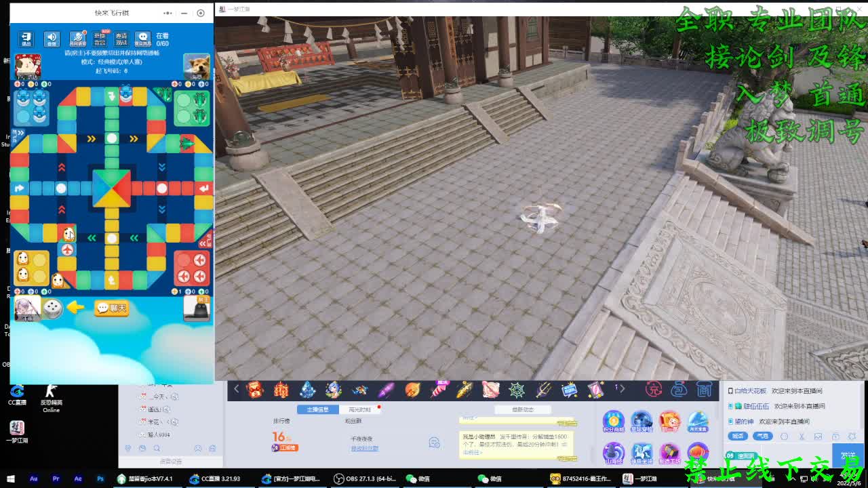
Task: Show previous gifts with the left arrow
Action: pos(236,389)
